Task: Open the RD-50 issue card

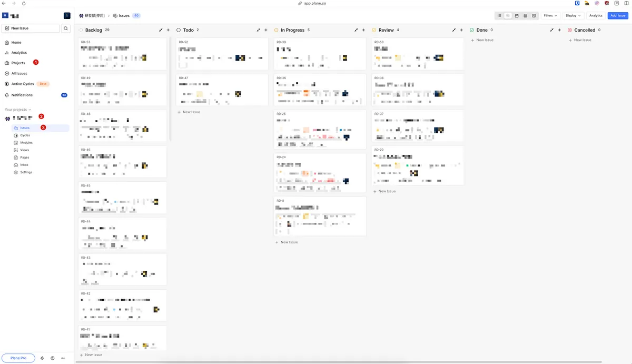Action: [x=417, y=53]
